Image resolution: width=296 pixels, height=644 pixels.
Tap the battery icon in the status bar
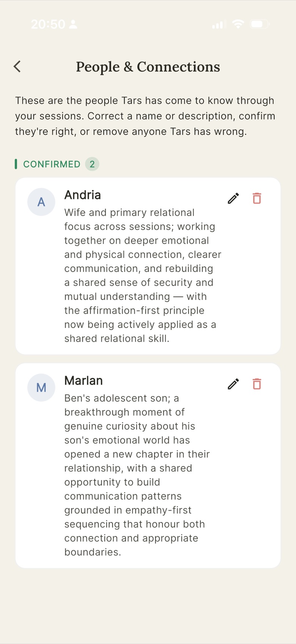260,24
